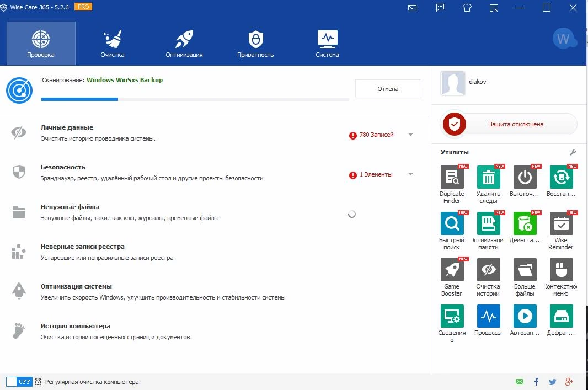Select the Ненужные файлы row heading

(x=70, y=207)
